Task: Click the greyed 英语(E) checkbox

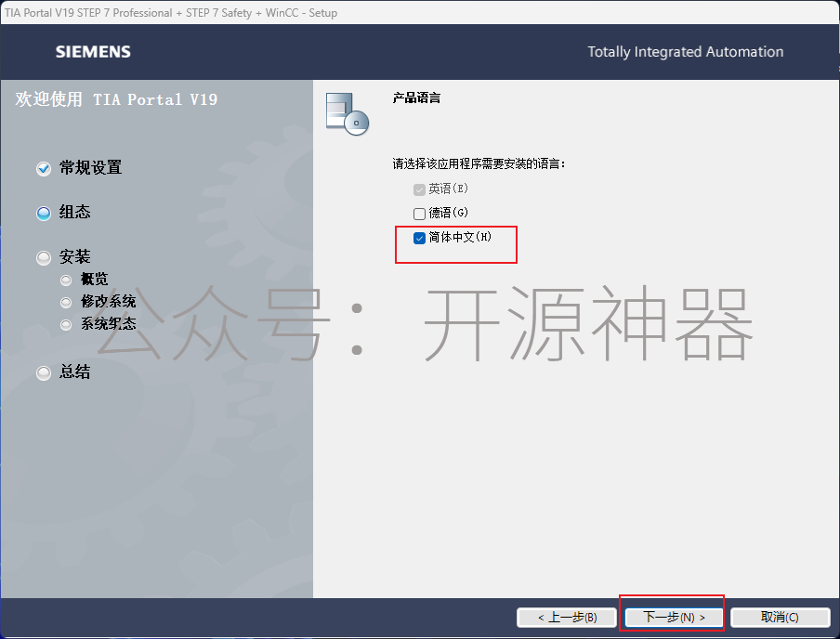Action: [x=419, y=189]
